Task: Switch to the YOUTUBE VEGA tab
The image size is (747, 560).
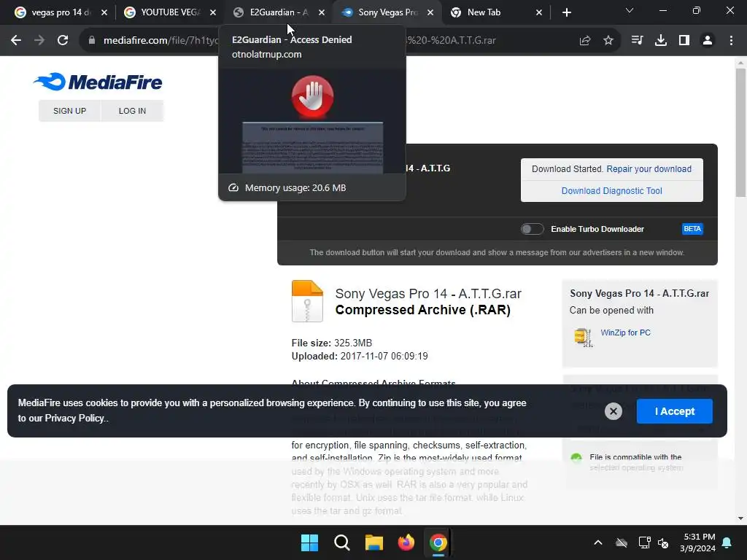Action: (x=170, y=12)
